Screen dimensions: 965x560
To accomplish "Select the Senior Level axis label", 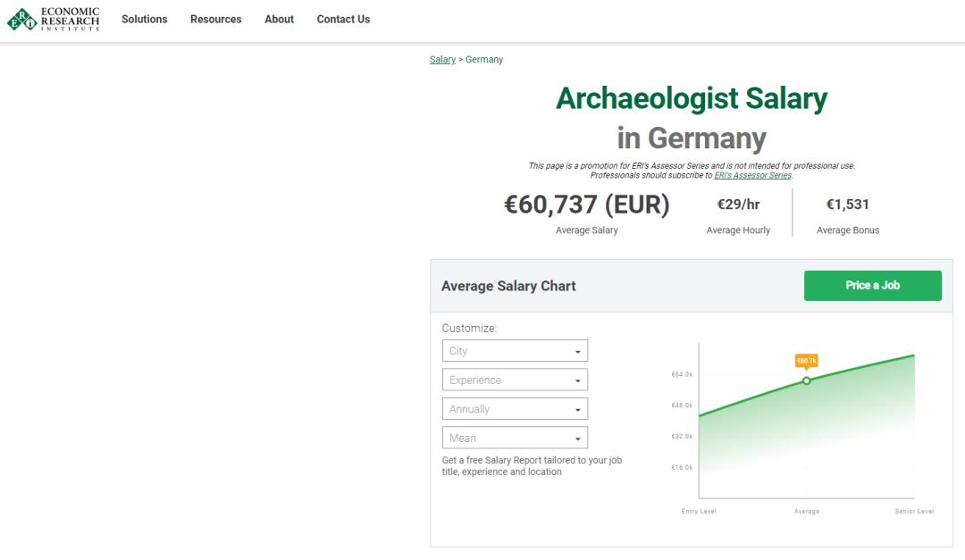I will 914,512.
